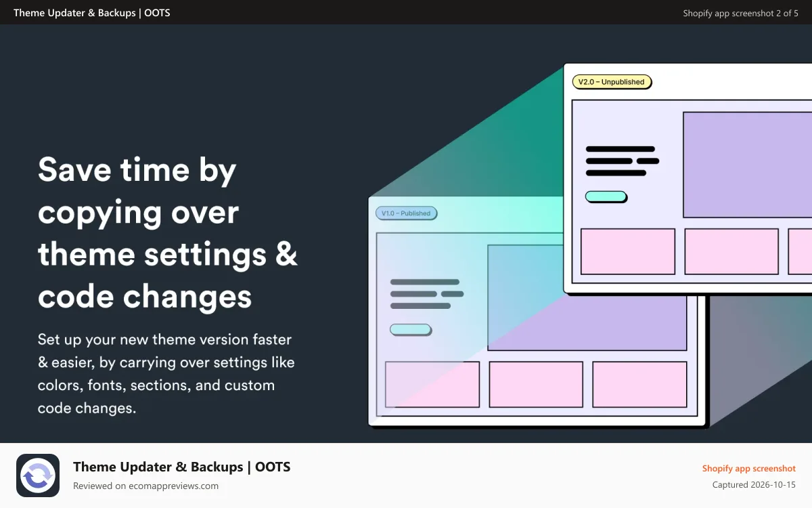Select the V2.0 – Unpublished badge
Viewport: 812px width, 508px height.
coord(612,82)
